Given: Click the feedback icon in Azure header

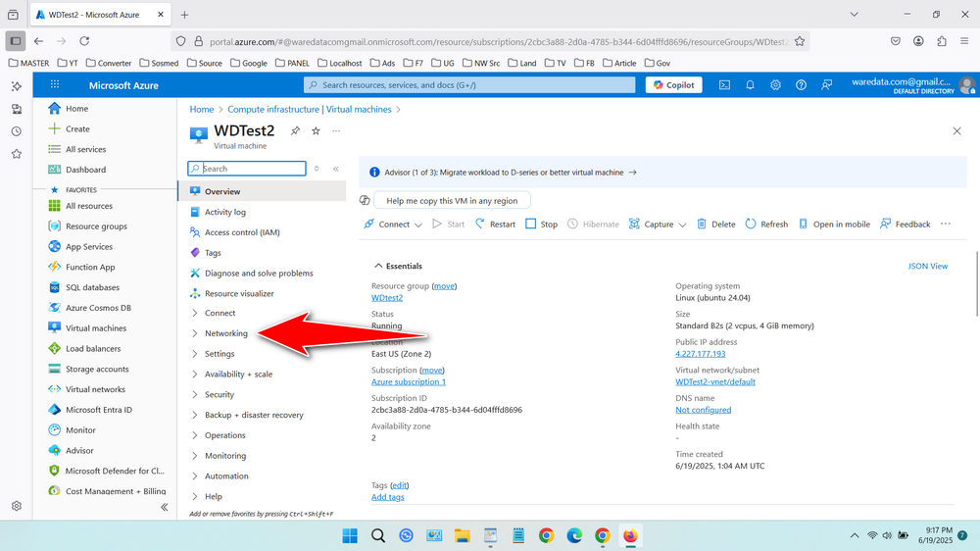Looking at the screenshot, I should [826, 85].
